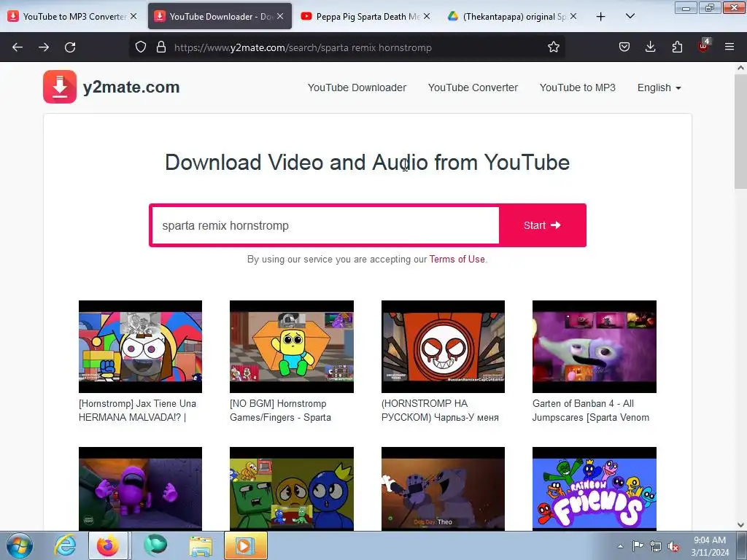This screenshot has height=560, width=747.
Task: Click title '[NO BGM] Hornstromp Games/Fingers - Sparta'
Action: 280,411
